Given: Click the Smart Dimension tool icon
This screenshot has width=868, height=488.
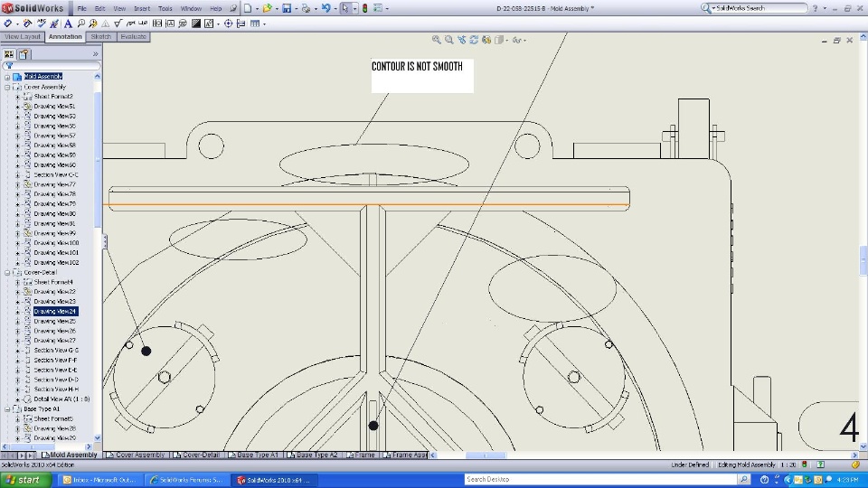Looking at the screenshot, I should pos(8,23).
